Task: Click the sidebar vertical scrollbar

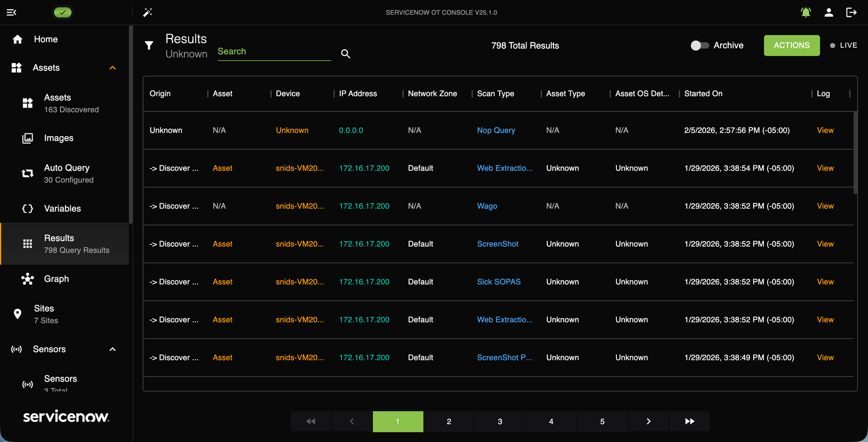Action: pos(131,125)
